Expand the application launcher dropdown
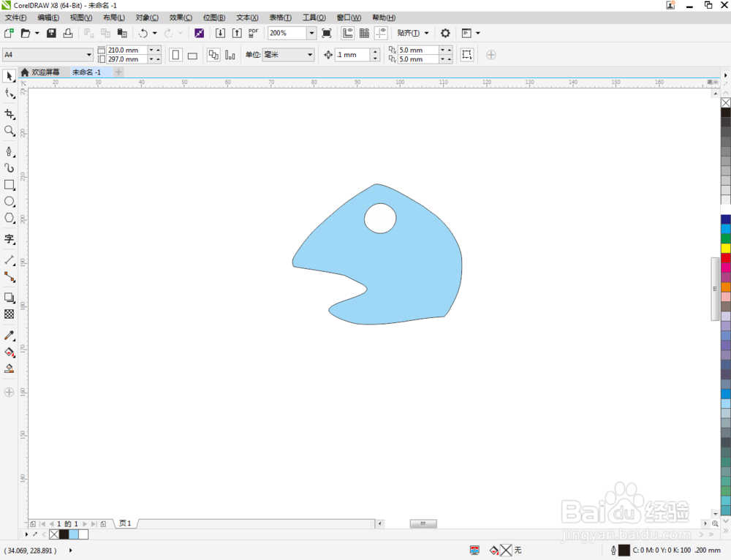Image resolution: width=731 pixels, height=560 pixels. (478, 33)
